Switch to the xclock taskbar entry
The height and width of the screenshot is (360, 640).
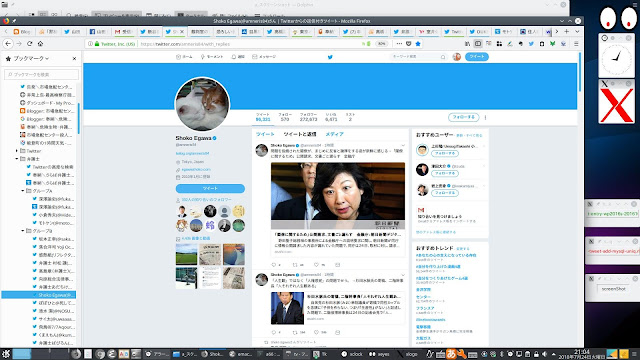(x=352, y=354)
